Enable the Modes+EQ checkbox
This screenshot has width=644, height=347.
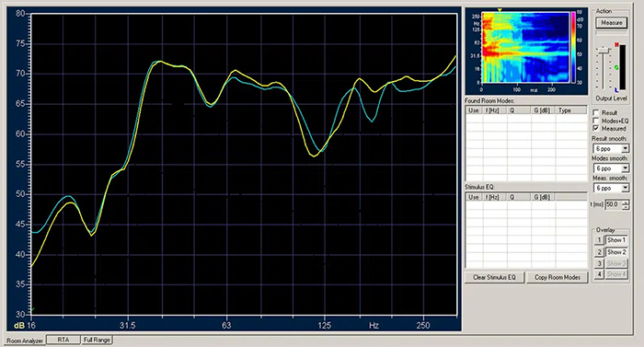tap(596, 121)
